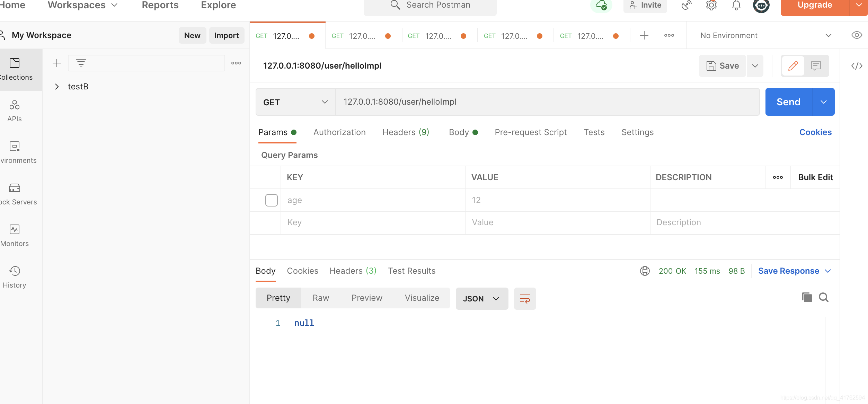
Task: Toggle the response line wrap icon
Action: click(525, 298)
